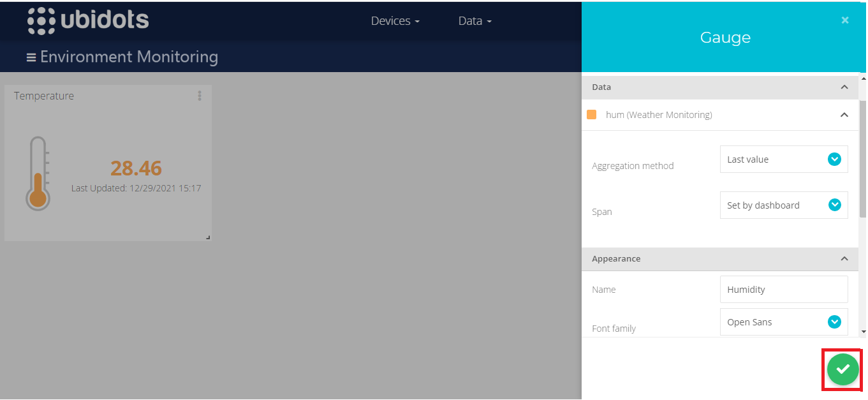Click the green checkmark confirm button
This screenshot has width=868, height=400.
[842, 369]
